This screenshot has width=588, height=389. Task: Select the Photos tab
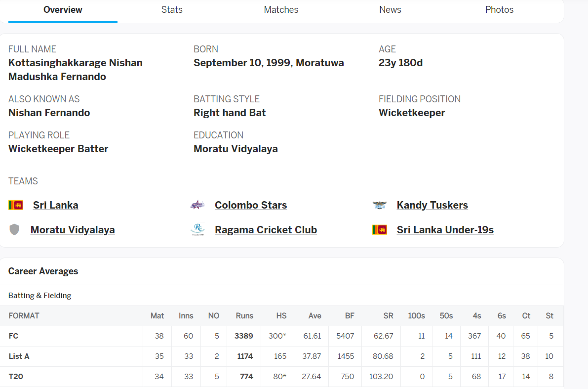point(499,10)
